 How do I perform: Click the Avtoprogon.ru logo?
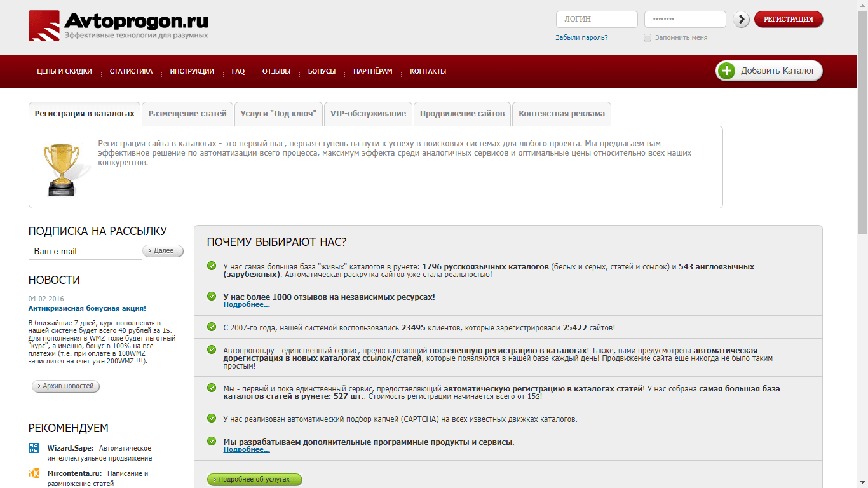[x=118, y=26]
